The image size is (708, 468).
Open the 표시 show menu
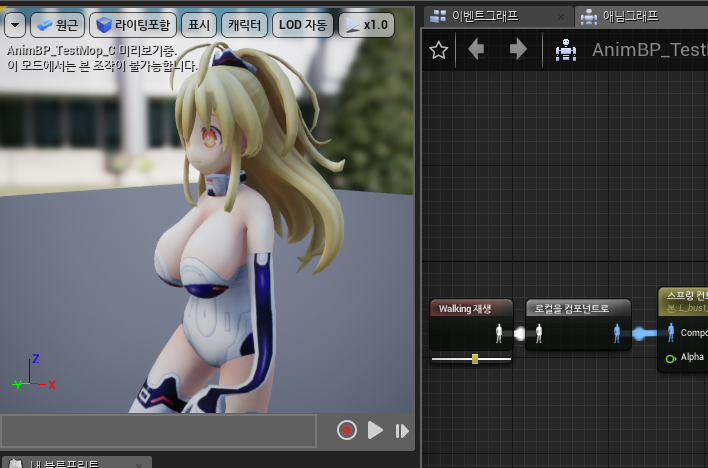(x=199, y=25)
